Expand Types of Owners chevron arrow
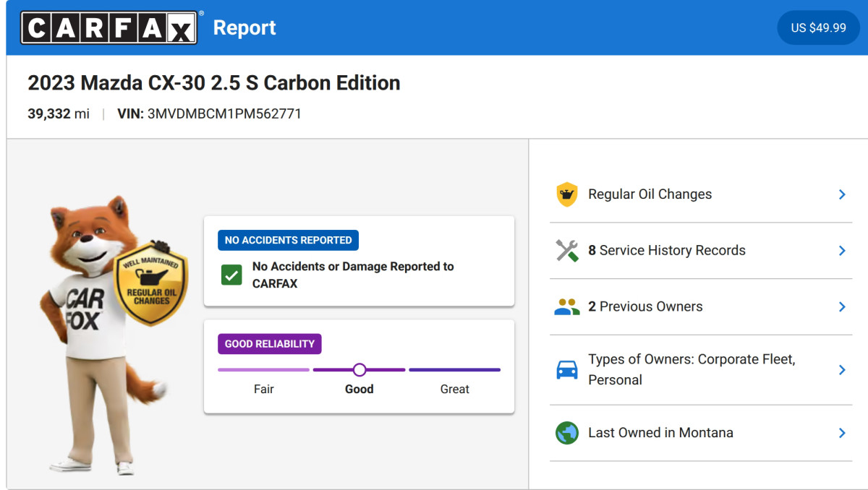Viewport: 868px width, 490px height. tap(842, 370)
